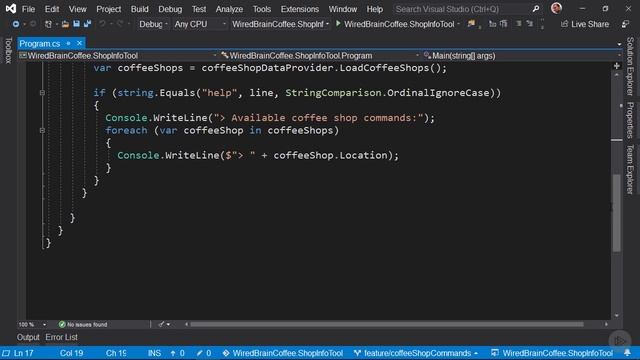Open the Test menu

coord(199,9)
